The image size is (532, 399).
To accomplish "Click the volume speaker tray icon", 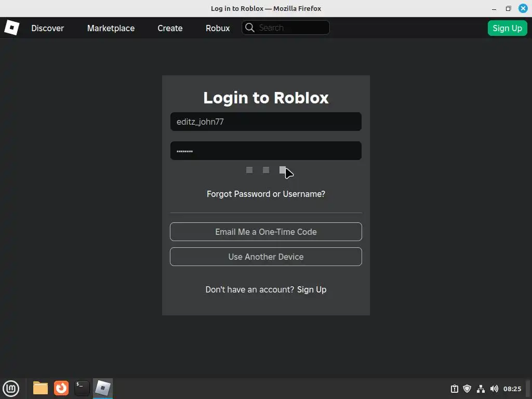I will pyautogui.click(x=494, y=389).
